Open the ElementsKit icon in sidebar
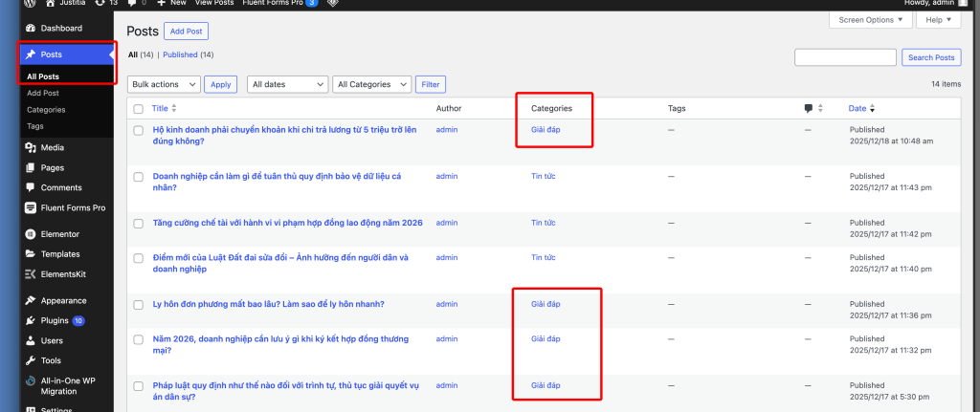 (x=31, y=274)
